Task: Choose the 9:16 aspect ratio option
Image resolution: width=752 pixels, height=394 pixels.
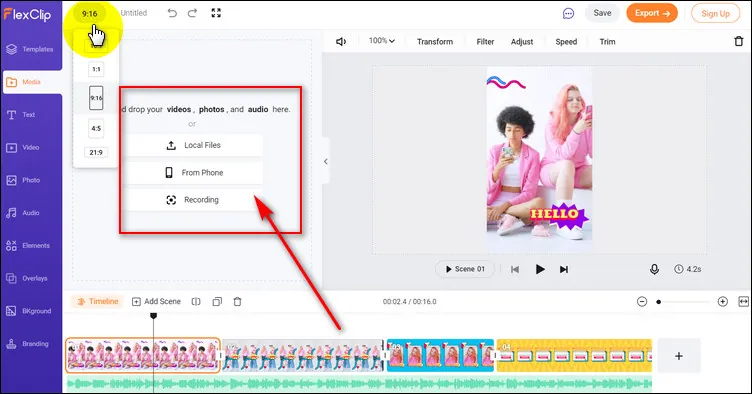Action: click(96, 98)
